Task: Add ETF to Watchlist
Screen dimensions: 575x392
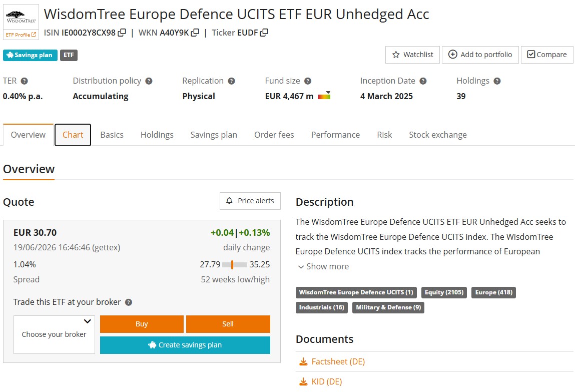Action: tap(412, 55)
